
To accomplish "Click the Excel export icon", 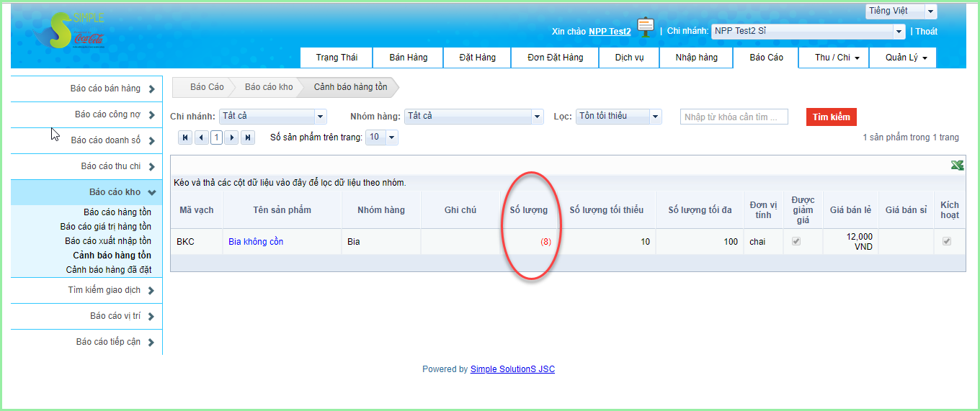I will 957,166.
